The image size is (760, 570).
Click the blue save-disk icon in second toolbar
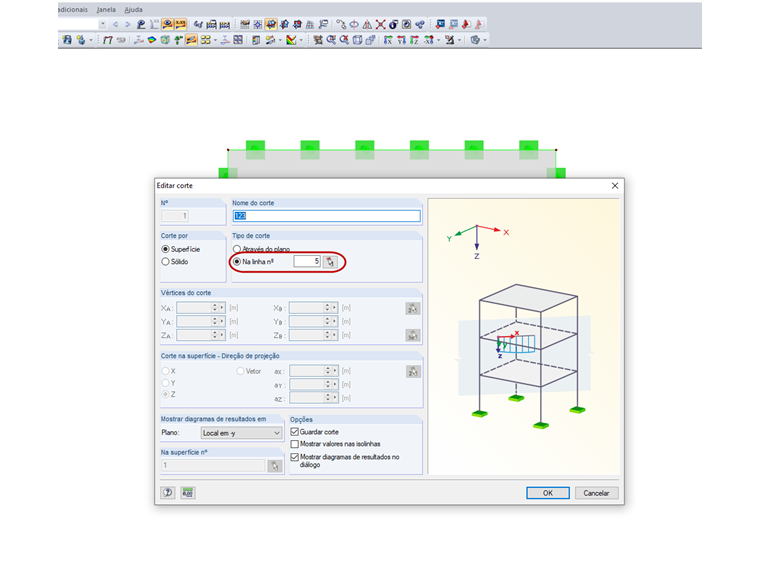pyautogui.click(x=67, y=40)
